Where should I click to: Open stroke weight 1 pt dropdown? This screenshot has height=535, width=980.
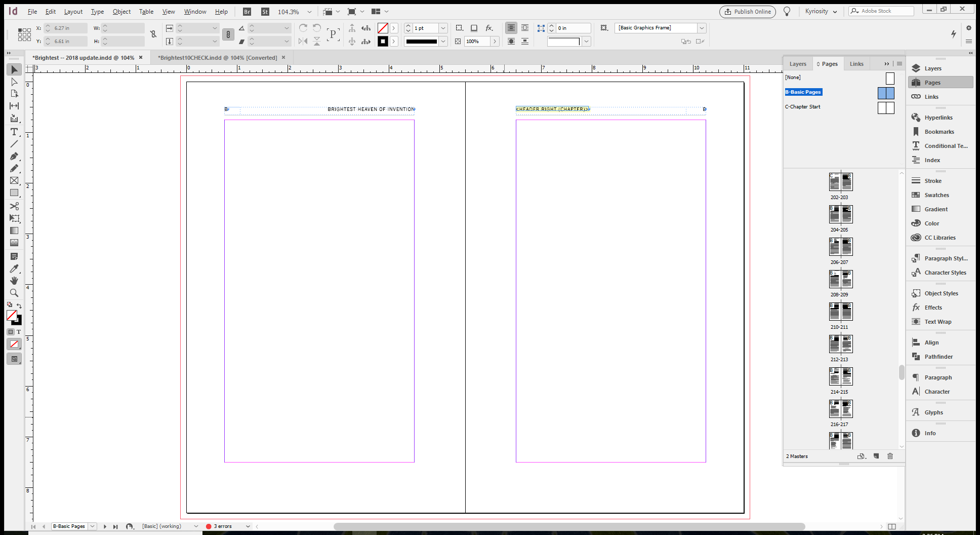[x=443, y=28]
